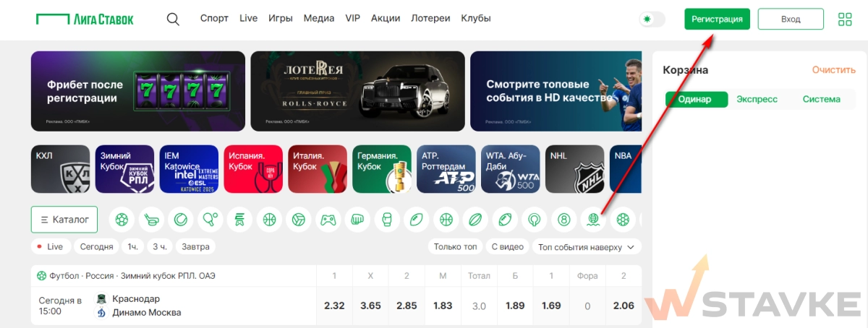The height and width of the screenshot is (328, 868).
Task: Select the billiards eight-ball icon
Action: pos(564,218)
